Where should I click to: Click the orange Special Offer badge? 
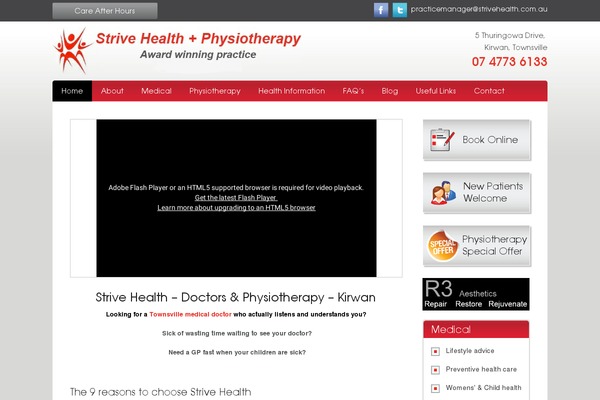coord(442,246)
